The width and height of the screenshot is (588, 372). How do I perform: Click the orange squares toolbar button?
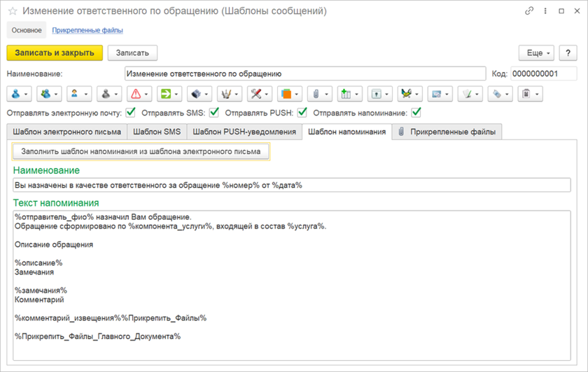(x=289, y=94)
